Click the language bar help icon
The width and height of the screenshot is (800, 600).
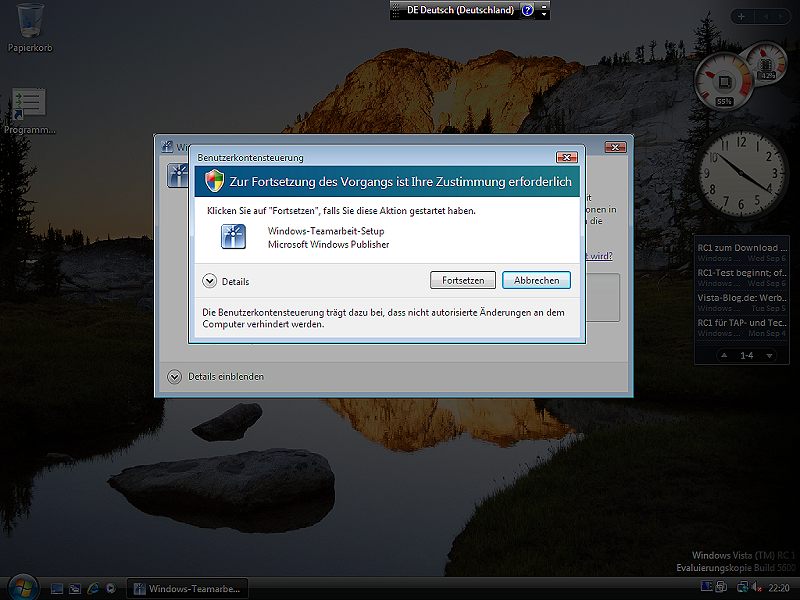point(528,10)
